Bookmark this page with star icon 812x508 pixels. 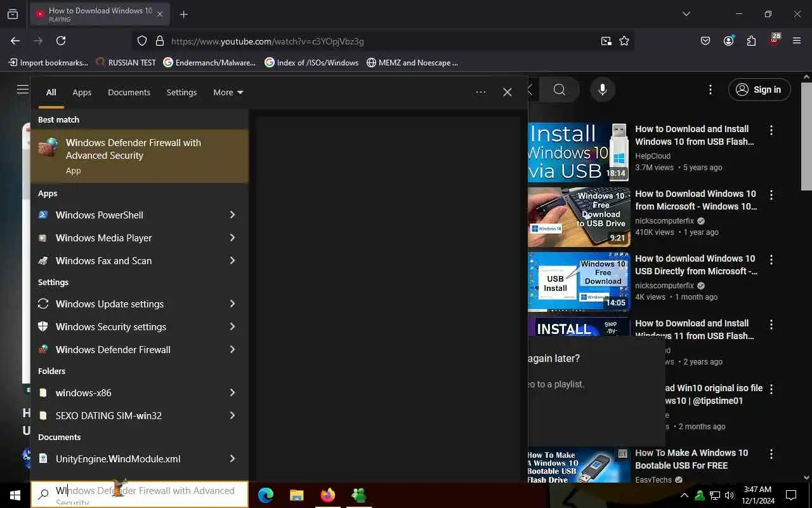tap(624, 41)
